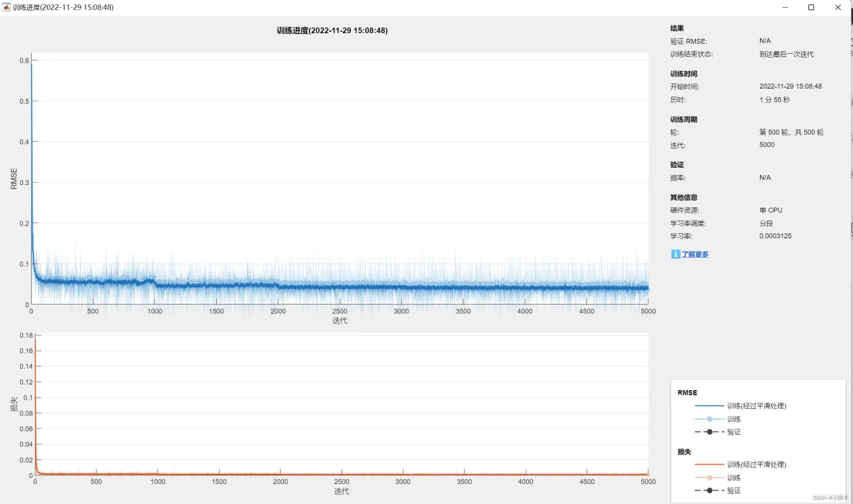Click the MATLAB icon in the title bar
This screenshot has width=853, height=504.
(x=6, y=7)
